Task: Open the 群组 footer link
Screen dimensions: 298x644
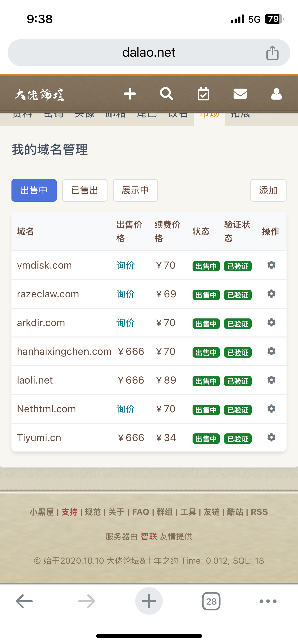Action: (x=165, y=512)
